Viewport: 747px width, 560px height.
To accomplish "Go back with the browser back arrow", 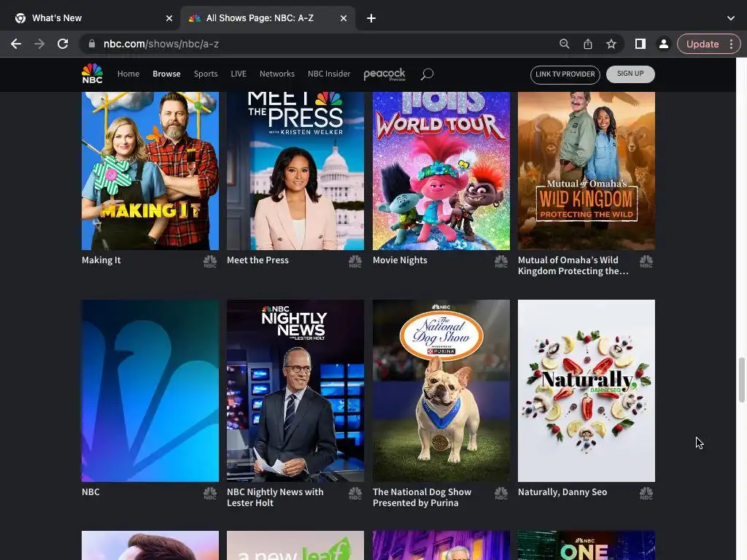I will [x=16, y=44].
